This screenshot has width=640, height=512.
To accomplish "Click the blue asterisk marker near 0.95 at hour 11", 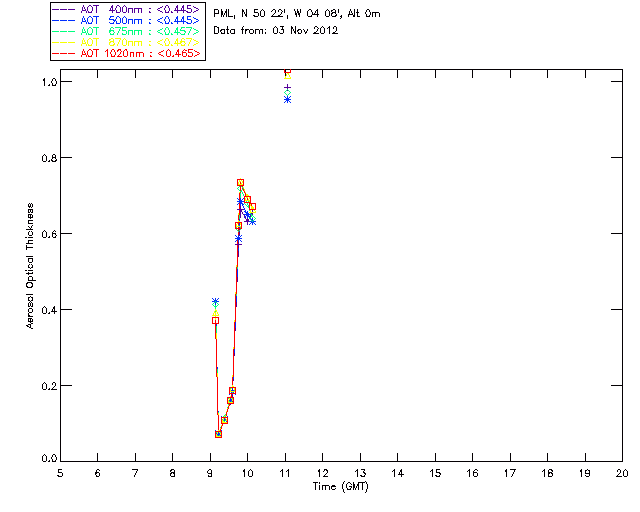I will click(287, 99).
